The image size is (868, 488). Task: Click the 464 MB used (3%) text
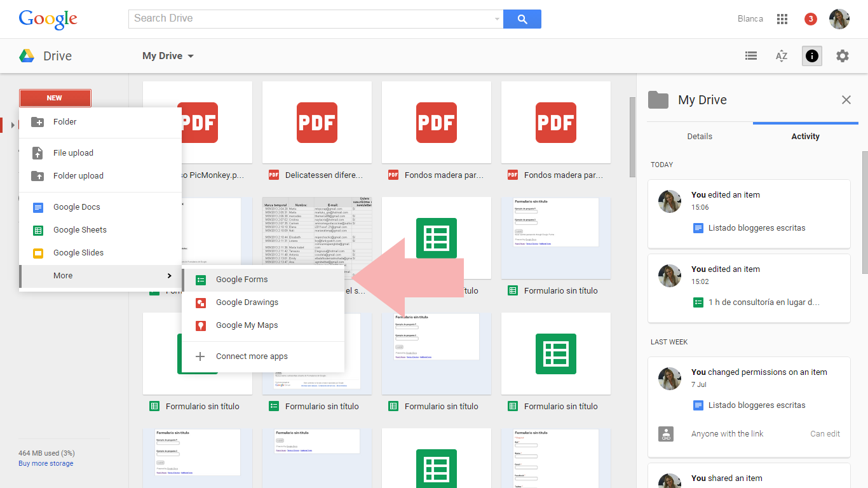pyautogui.click(x=46, y=453)
